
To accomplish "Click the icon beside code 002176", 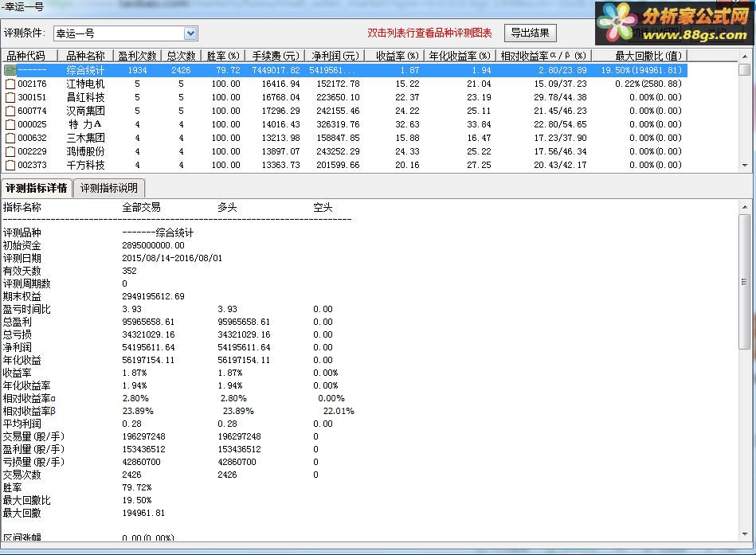I will (10, 84).
